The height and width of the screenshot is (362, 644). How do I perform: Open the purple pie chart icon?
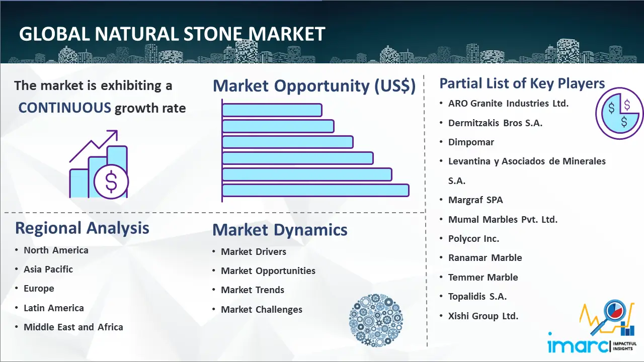point(619,114)
